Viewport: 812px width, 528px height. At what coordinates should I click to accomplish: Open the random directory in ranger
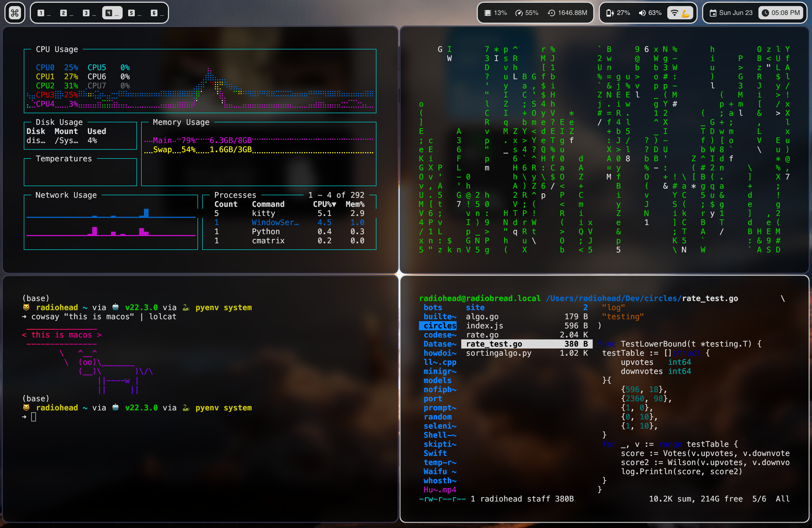point(437,417)
